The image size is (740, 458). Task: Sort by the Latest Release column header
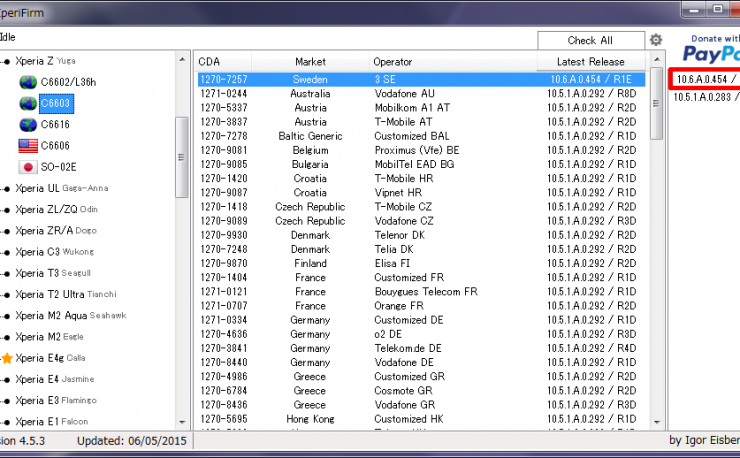(x=590, y=62)
